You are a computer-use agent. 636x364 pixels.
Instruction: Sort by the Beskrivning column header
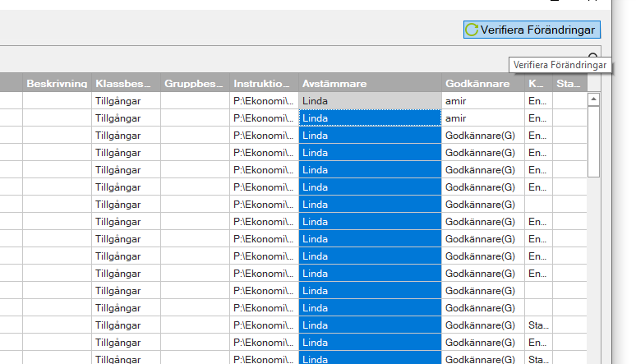pyautogui.click(x=58, y=83)
